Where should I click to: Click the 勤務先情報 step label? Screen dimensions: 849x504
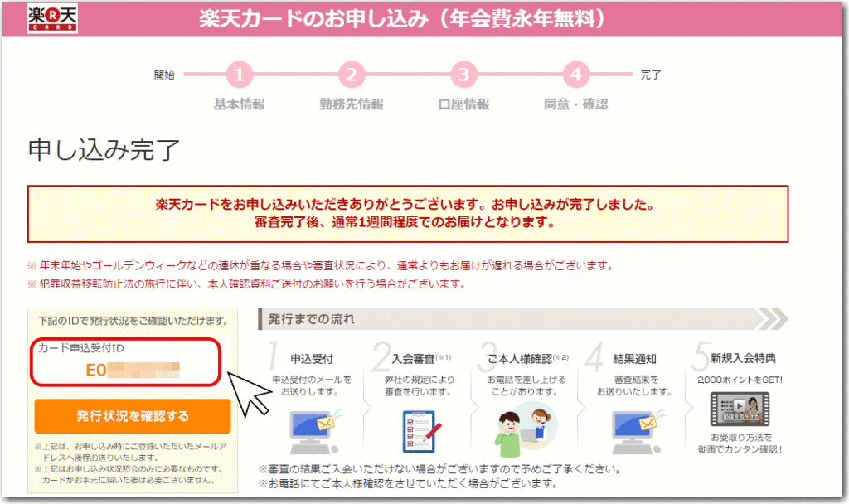(x=352, y=104)
